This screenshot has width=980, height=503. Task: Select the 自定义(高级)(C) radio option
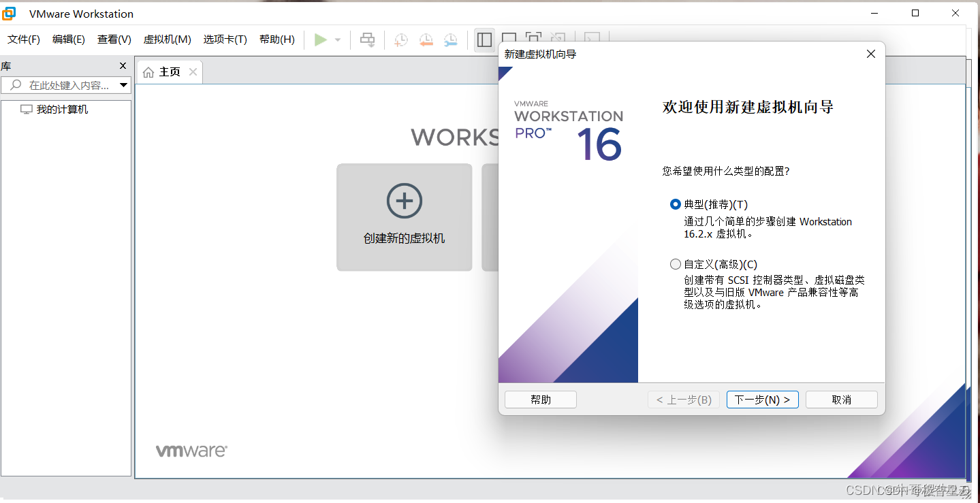676,264
